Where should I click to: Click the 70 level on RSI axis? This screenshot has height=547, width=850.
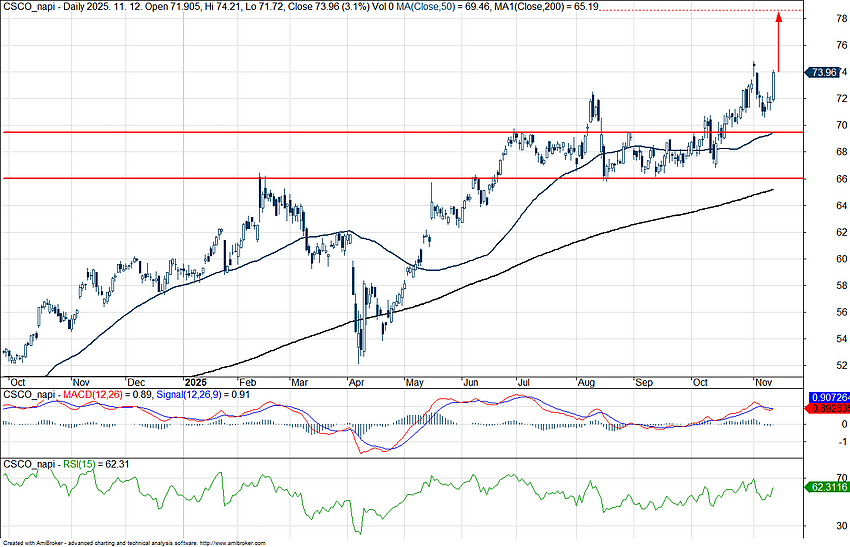(x=814, y=478)
